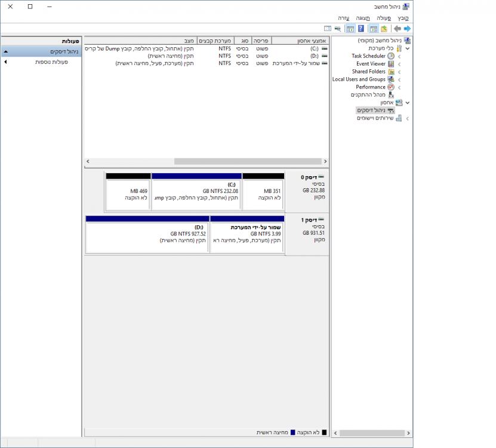Select the ניהול דיסקים disk management tree icon
This screenshot has width=496, height=448.
click(391, 110)
